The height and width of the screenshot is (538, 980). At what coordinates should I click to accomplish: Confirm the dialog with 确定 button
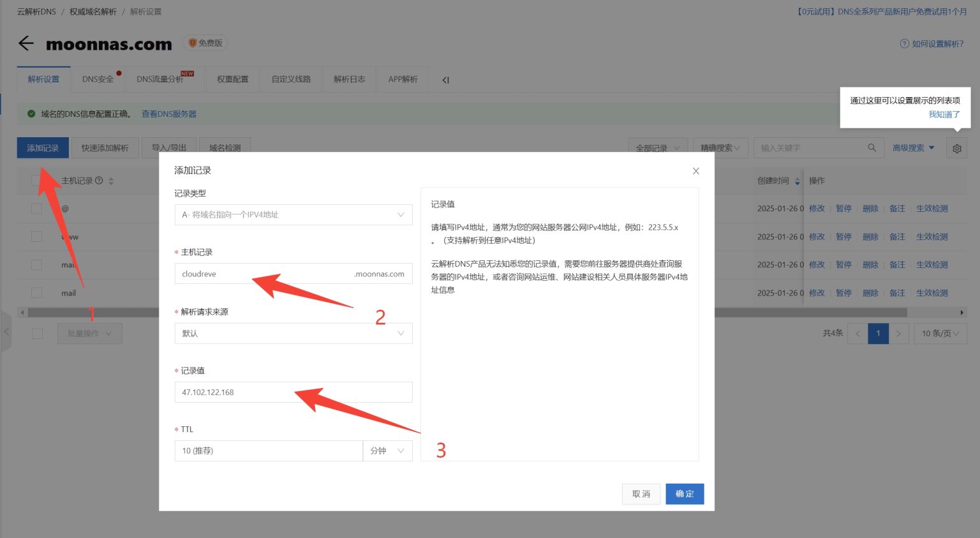pos(685,493)
